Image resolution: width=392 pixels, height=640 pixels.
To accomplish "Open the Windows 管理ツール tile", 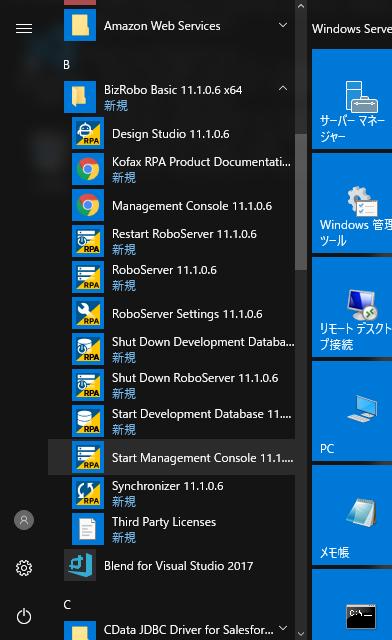I will coord(352,203).
